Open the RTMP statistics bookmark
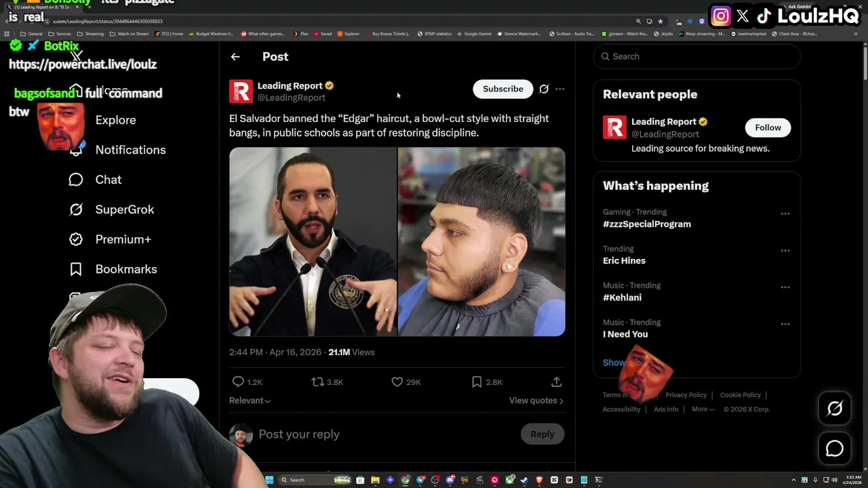 click(x=434, y=34)
